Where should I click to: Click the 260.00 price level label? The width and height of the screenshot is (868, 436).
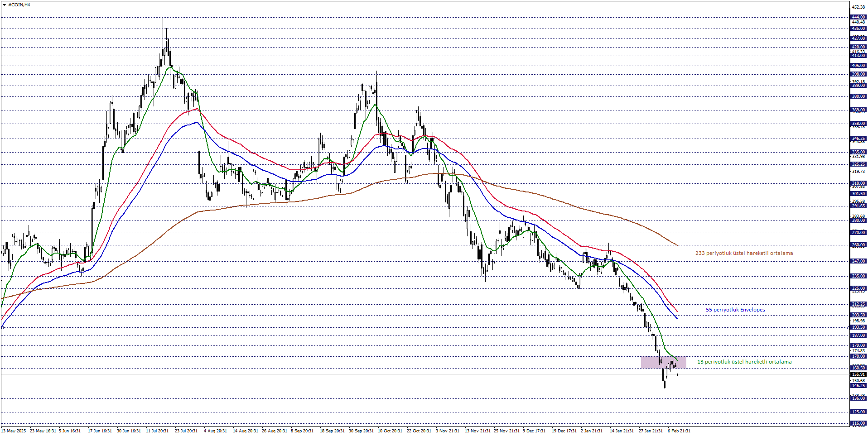pyautogui.click(x=858, y=245)
